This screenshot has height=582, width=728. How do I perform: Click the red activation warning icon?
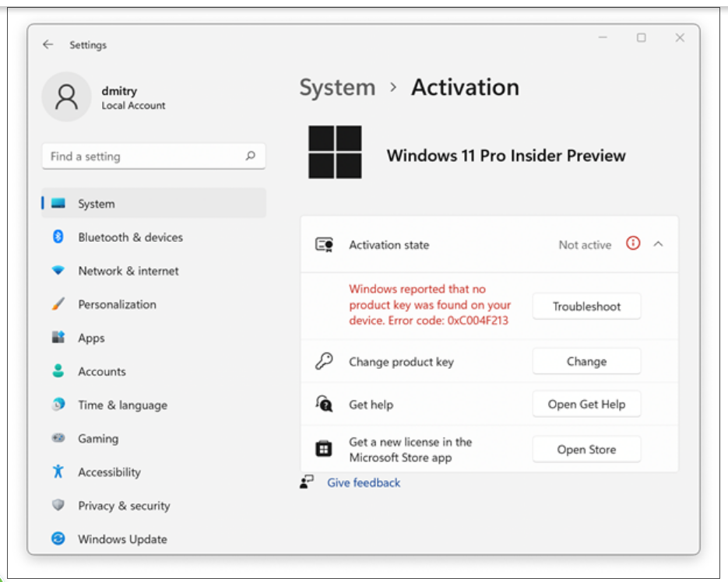[x=633, y=244]
